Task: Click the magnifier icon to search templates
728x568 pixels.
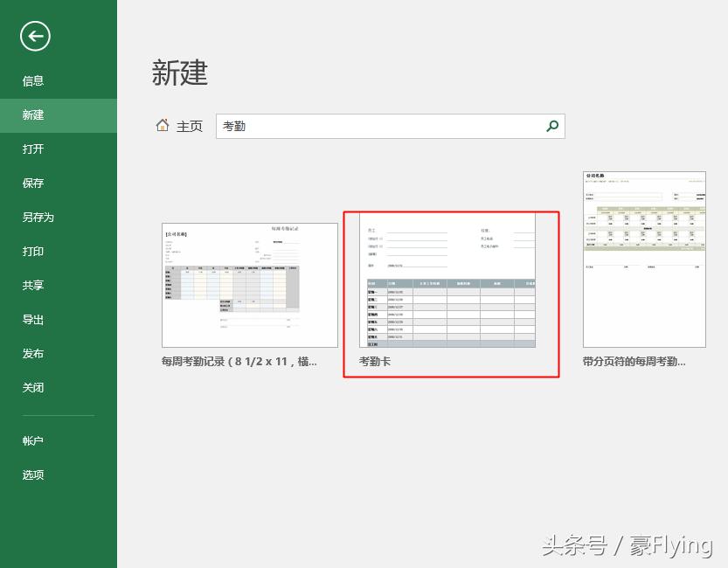Action: coord(551,126)
